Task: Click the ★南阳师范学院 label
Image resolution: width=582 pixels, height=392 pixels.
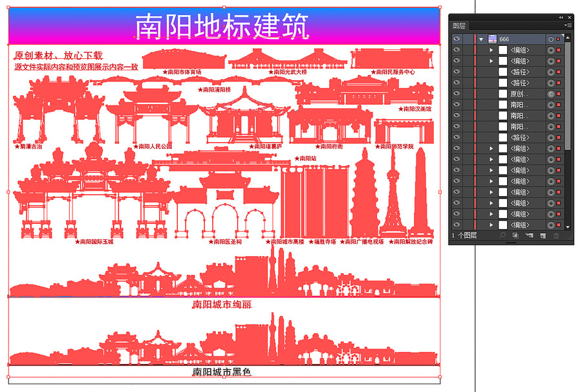Action: (x=394, y=146)
